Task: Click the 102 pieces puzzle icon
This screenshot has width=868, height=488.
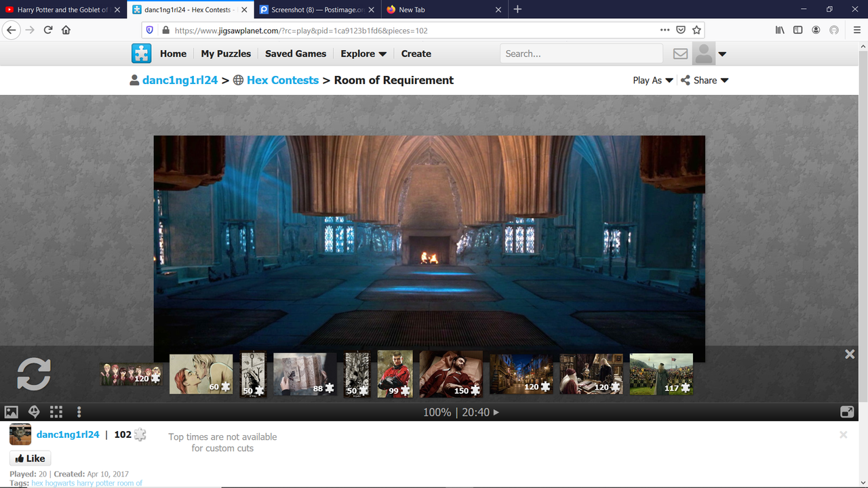Action: pyautogui.click(x=140, y=434)
